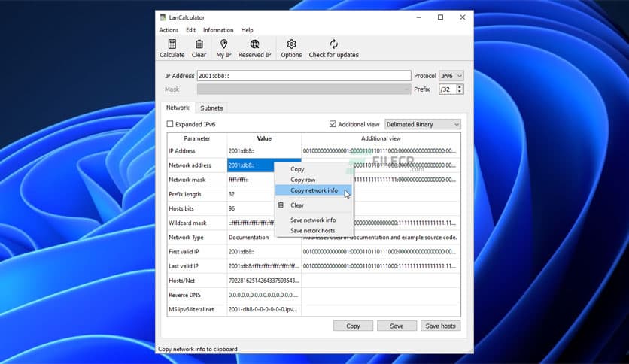This screenshot has width=629, height=364.
Task: Select the Network tab
Action: coord(178,108)
